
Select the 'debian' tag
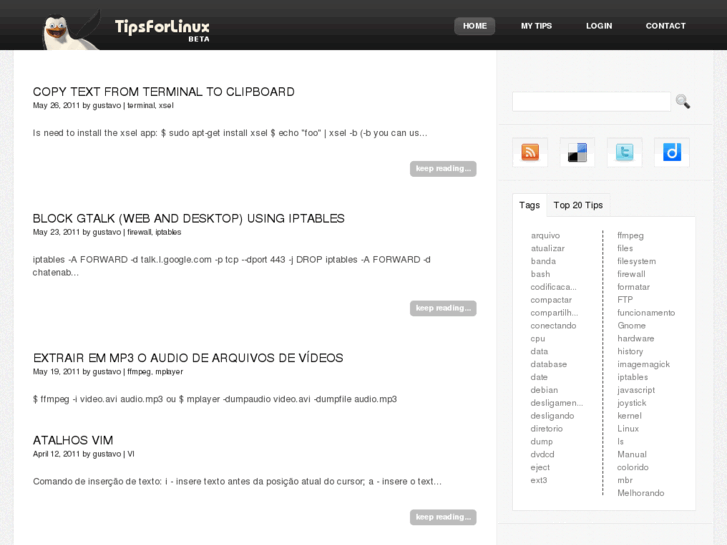pyautogui.click(x=544, y=390)
